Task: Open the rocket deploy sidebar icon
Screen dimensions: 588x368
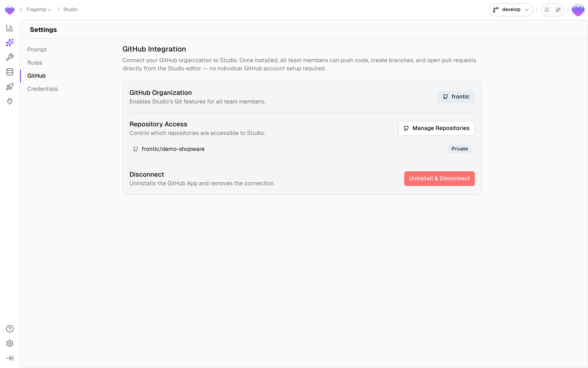Action: [x=10, y=87]
